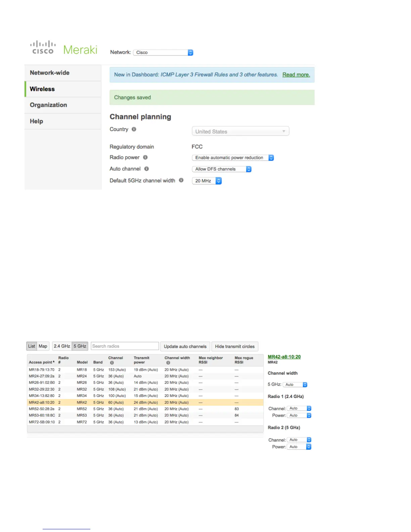Viewport: 411px width, 532px height.
Task: Click the 100 (Auto) channel cell
Action: [x=117, y=396]
